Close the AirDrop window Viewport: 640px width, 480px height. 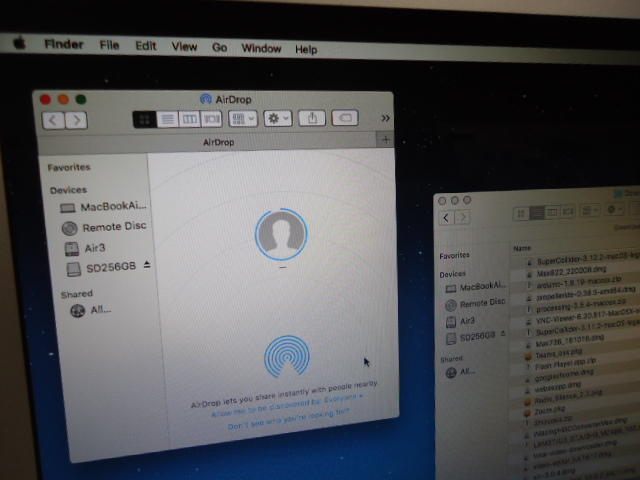[x=46, y=99]
